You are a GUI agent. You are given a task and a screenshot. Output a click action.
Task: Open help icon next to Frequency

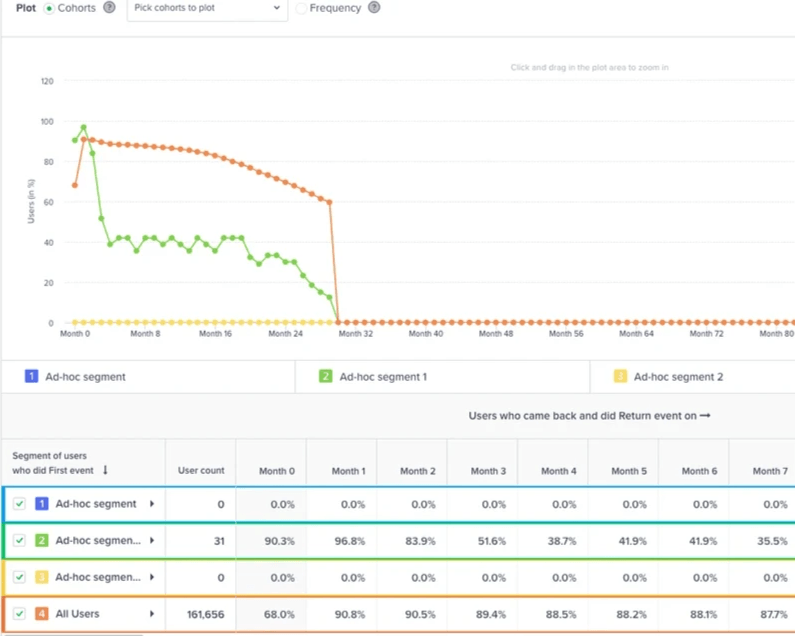(374, 8)
